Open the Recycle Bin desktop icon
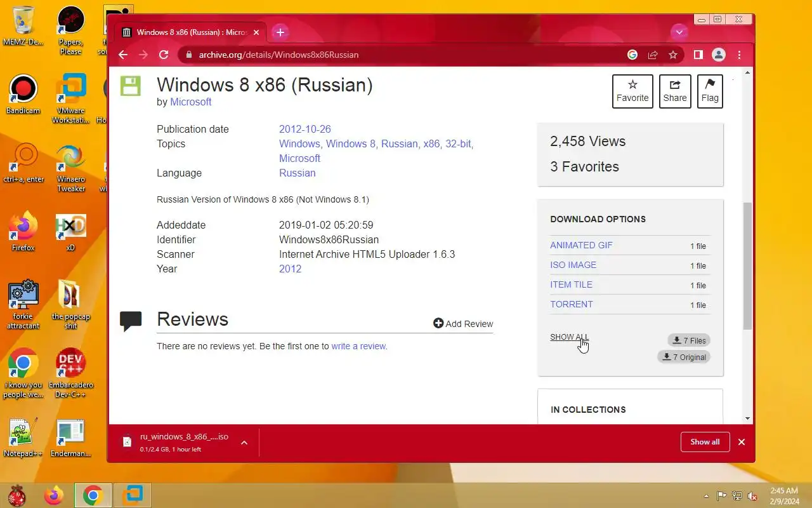The image size is (812, 508). (x=23, y=25)
